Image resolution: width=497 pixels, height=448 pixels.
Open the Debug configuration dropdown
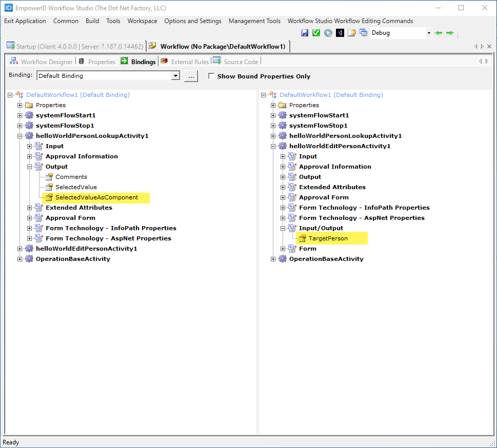(x=429, y=33)
